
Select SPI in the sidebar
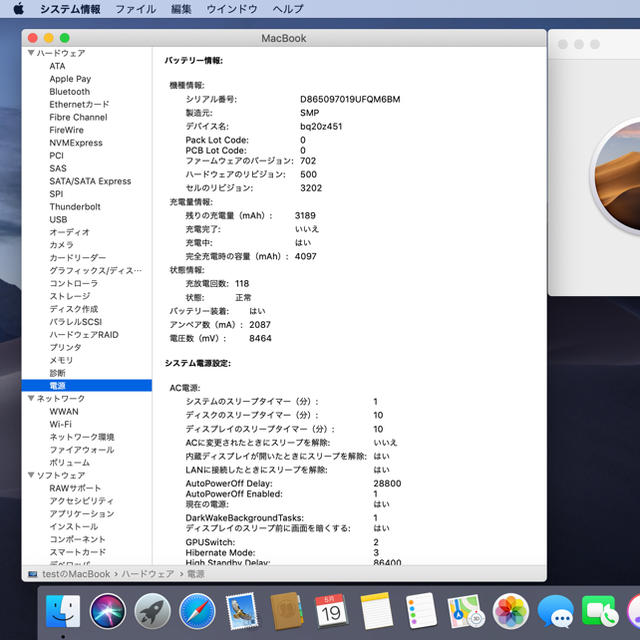[x=56, y=194]
